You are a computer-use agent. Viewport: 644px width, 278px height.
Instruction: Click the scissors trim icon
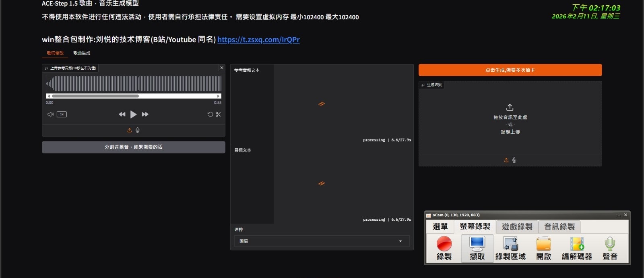[218, 114]
